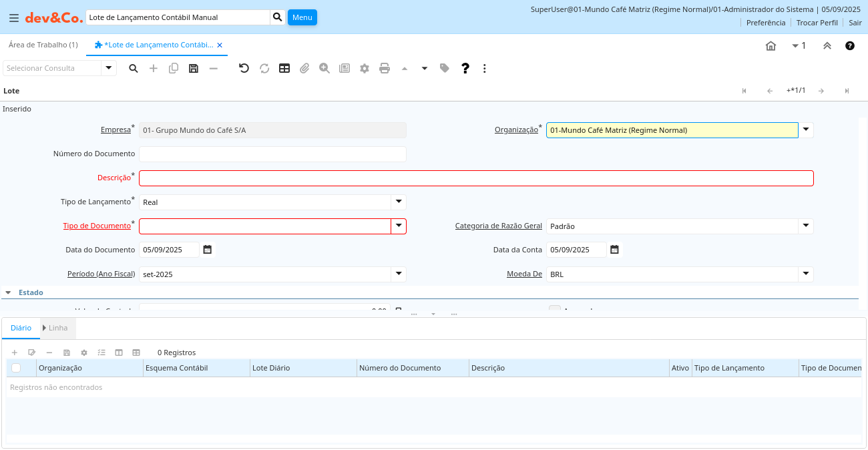Switch to Área de Trabalho (1) tab
Image resolution: width=868 pixels, height=450 pixels.
[43, 45]
